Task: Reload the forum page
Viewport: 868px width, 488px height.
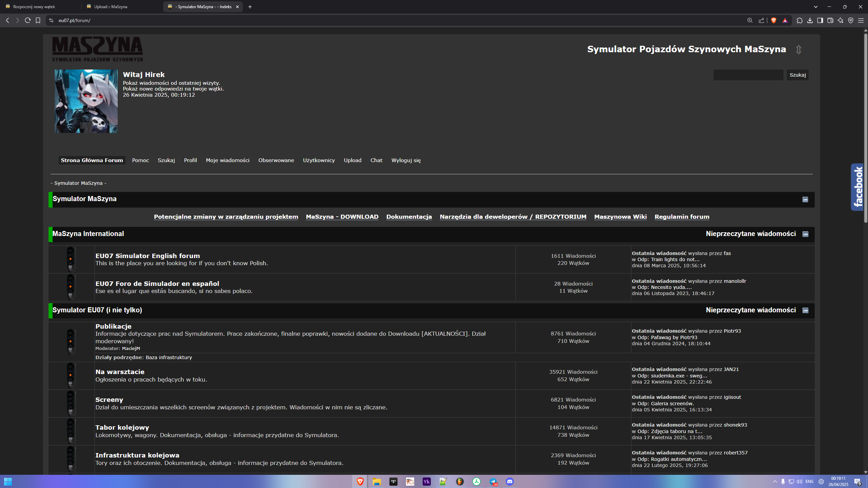Action: pos(28,20)
